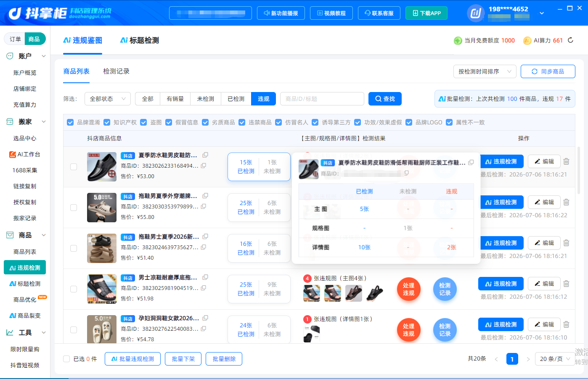588x379 pixels.
Task: Go to previous page arrow
Action: 496,359
